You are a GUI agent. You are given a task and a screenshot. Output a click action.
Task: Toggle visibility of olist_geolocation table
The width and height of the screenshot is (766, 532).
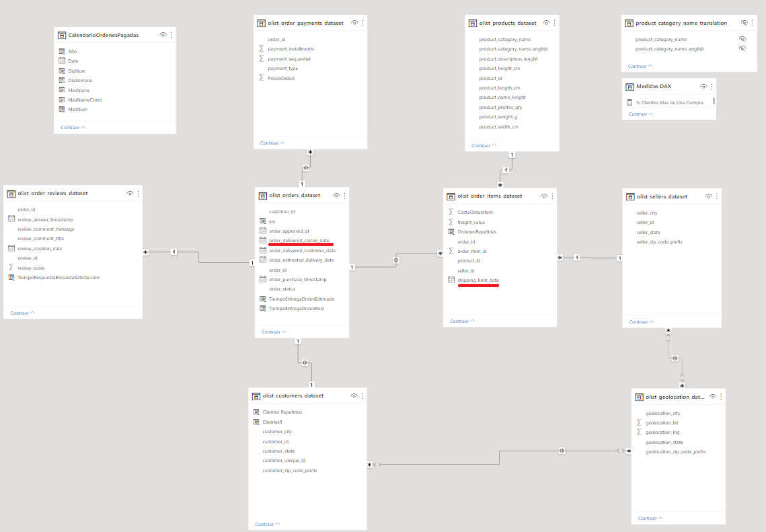[x=713, y=397]
